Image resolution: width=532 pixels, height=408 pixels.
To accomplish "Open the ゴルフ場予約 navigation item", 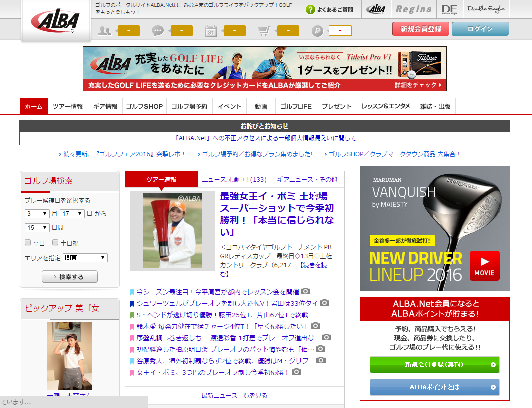I will (189, 106).
